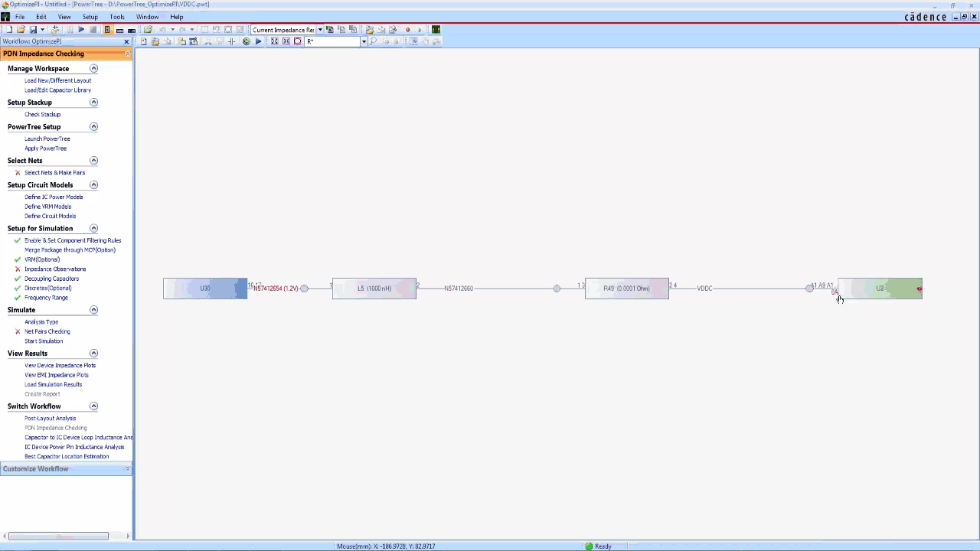
Task: Open the arrow dropdown next to Save icon
Action: point(42,30)
